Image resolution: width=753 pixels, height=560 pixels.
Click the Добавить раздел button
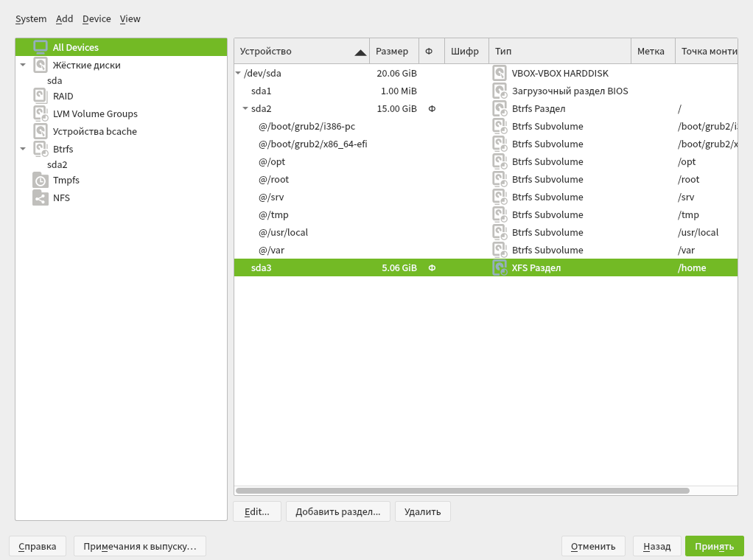point(337,511)
